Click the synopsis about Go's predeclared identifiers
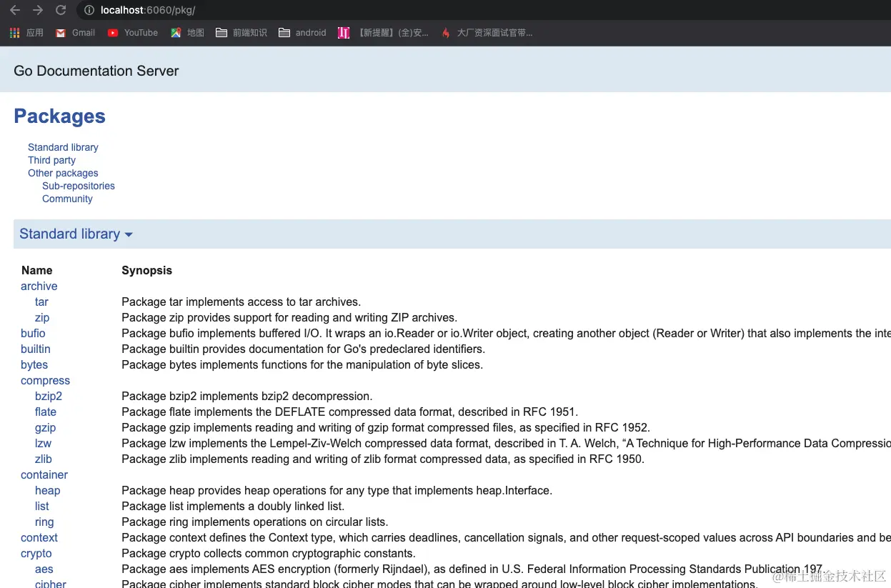Screen dimensions: 891x588 pyautogui.click(x=303, y=349)
